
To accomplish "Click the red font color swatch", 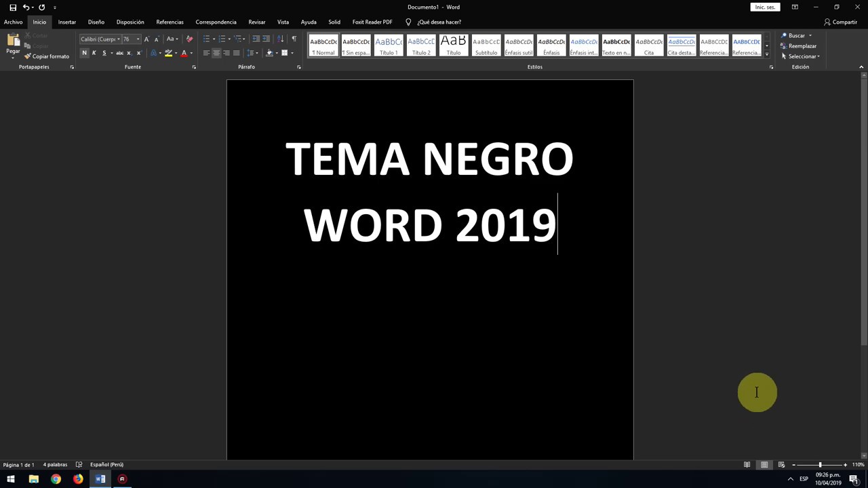I will click(x=184, y=53).
